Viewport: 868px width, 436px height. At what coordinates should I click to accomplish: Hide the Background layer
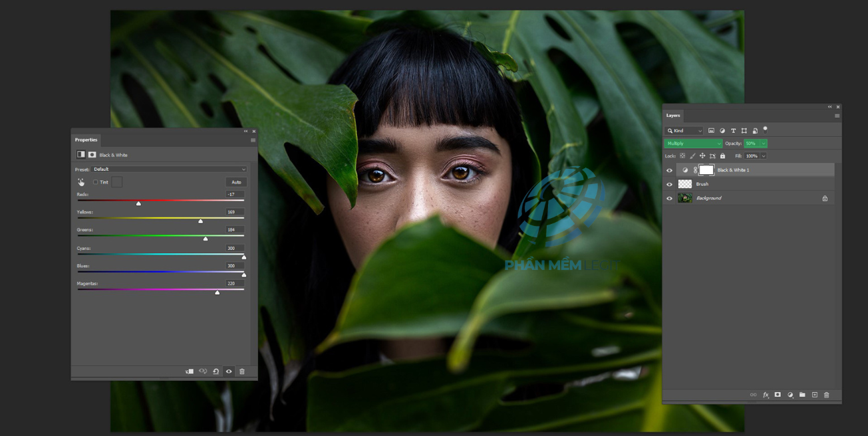tap(669, 198)
